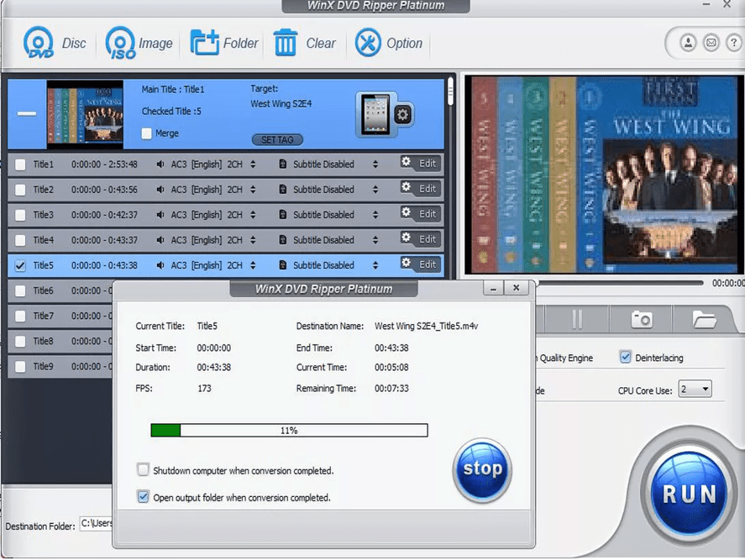
Task: Click the DVD Disc icon
Action: (x=39, y=43)
